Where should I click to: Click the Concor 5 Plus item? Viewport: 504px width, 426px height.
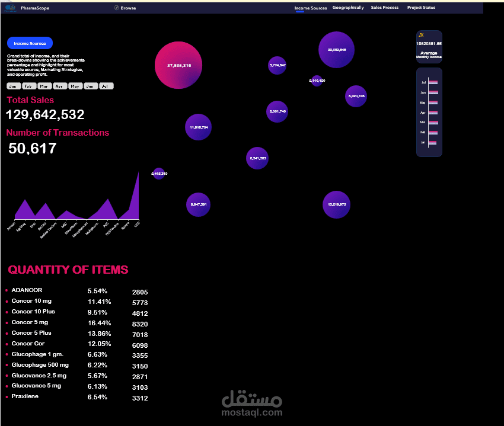click(x=31, y=333)
